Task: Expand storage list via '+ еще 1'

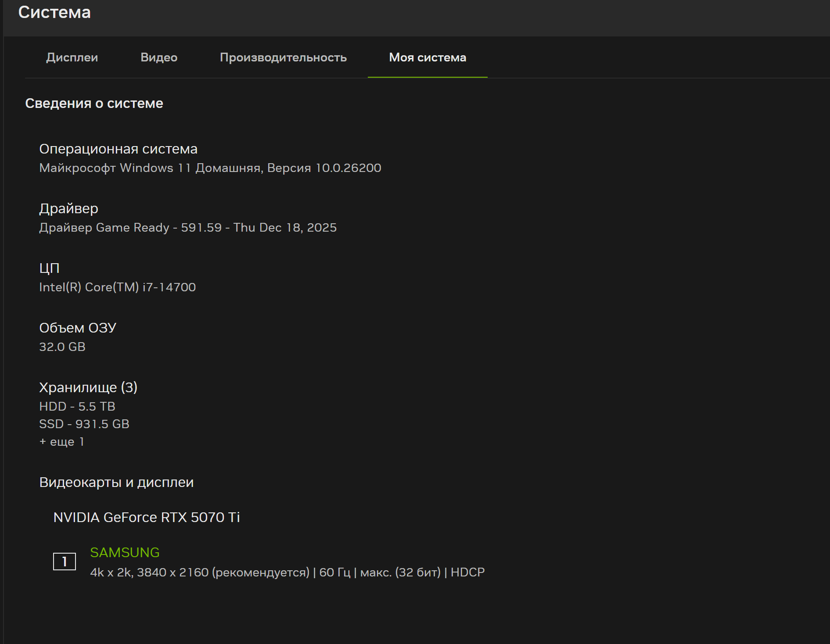Action: coord(61,442)
